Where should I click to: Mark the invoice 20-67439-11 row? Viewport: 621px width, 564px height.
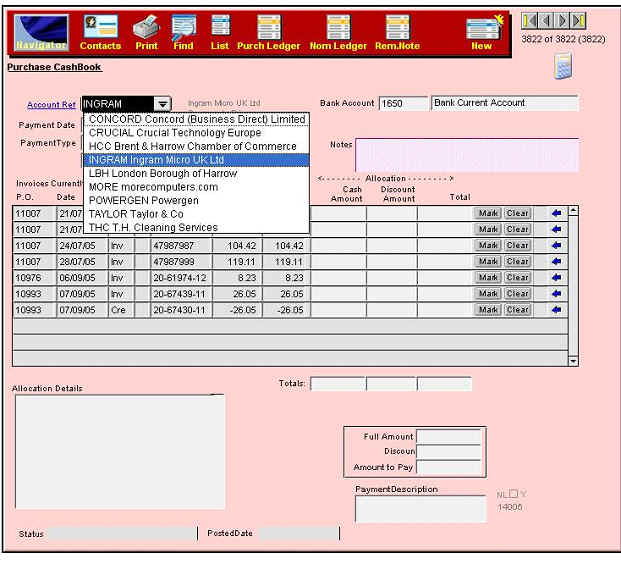(488, 293)
